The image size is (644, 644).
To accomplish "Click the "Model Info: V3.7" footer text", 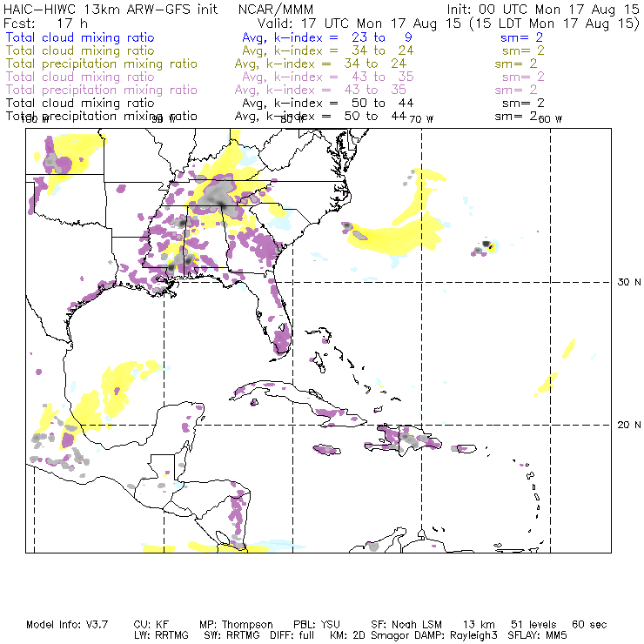I will tap(67, 625).
